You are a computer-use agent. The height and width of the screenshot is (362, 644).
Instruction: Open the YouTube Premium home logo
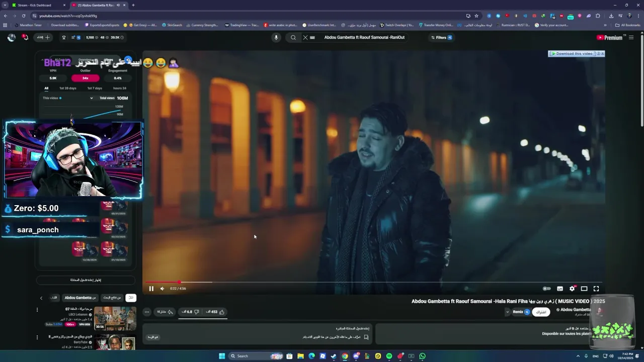pos(610,37)
